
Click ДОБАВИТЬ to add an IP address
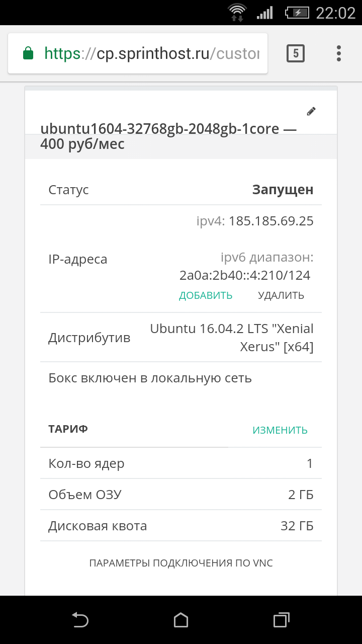206,295
